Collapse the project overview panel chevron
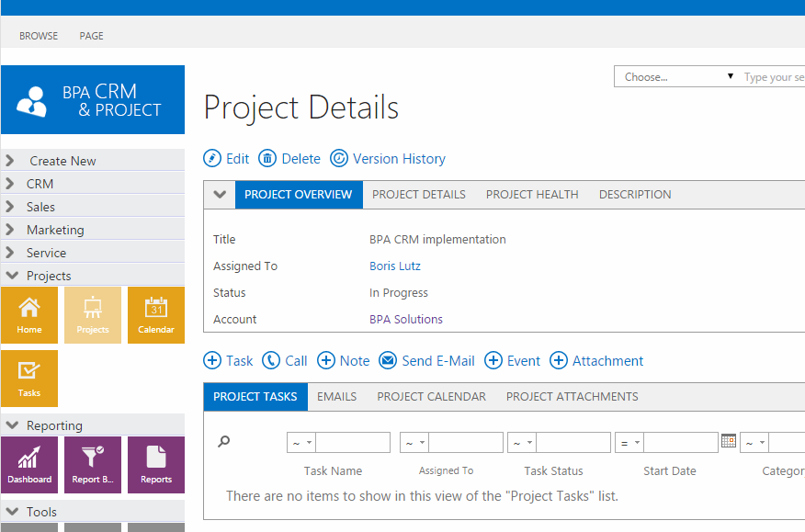The image size is (805, 532). [x=220, y=195]
